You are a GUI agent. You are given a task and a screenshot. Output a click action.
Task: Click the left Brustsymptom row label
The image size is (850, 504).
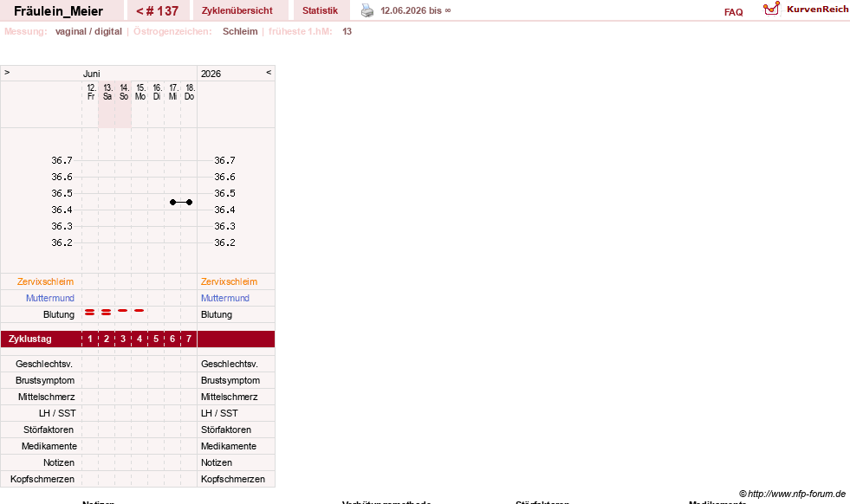click(x=45, y=380)
